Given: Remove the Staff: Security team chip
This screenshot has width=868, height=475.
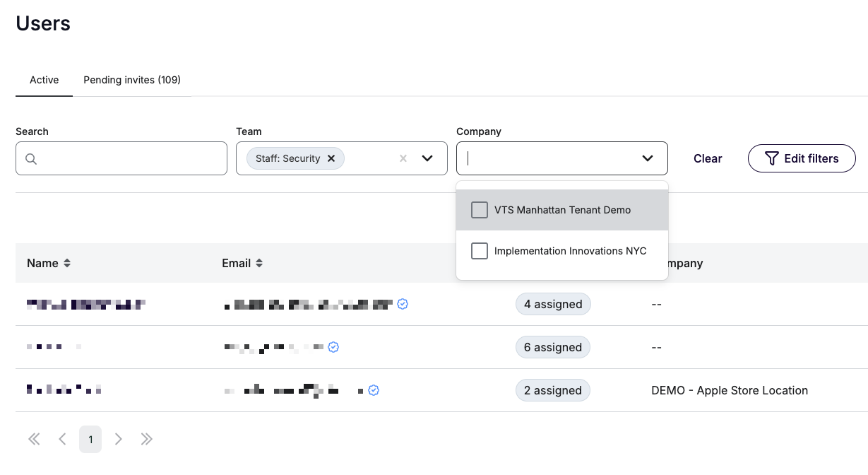Looking at the screenshot, I should coord(331,158).
